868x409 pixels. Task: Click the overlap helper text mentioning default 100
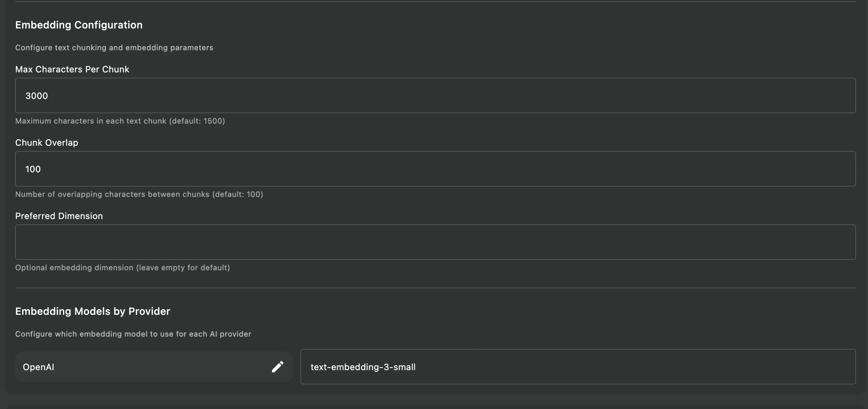point(139,194)
